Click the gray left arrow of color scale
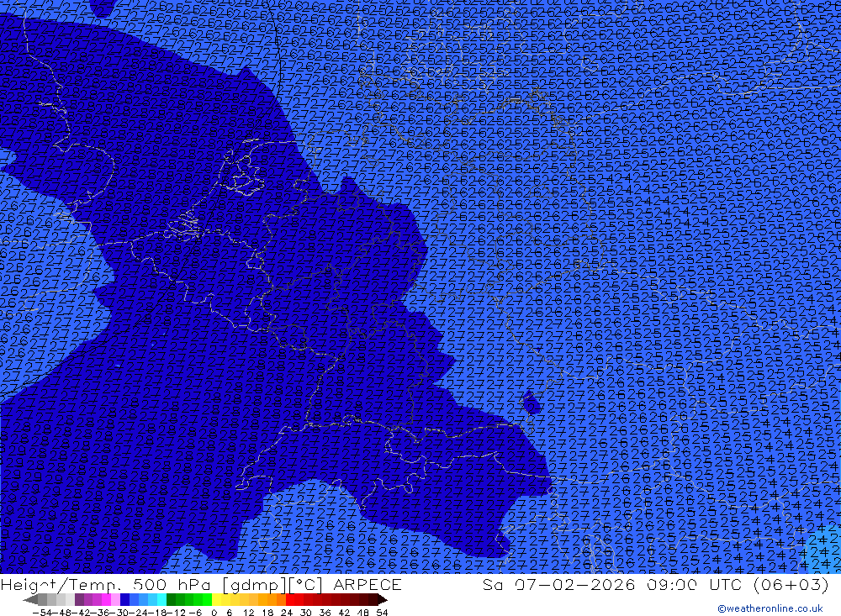This screenshot has width=841, height=616. (30, 600)
